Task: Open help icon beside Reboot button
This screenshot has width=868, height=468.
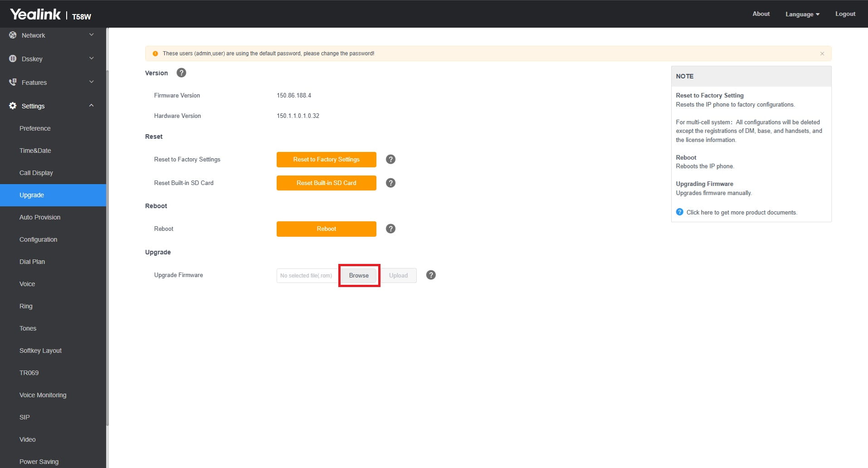Action: 390,229
